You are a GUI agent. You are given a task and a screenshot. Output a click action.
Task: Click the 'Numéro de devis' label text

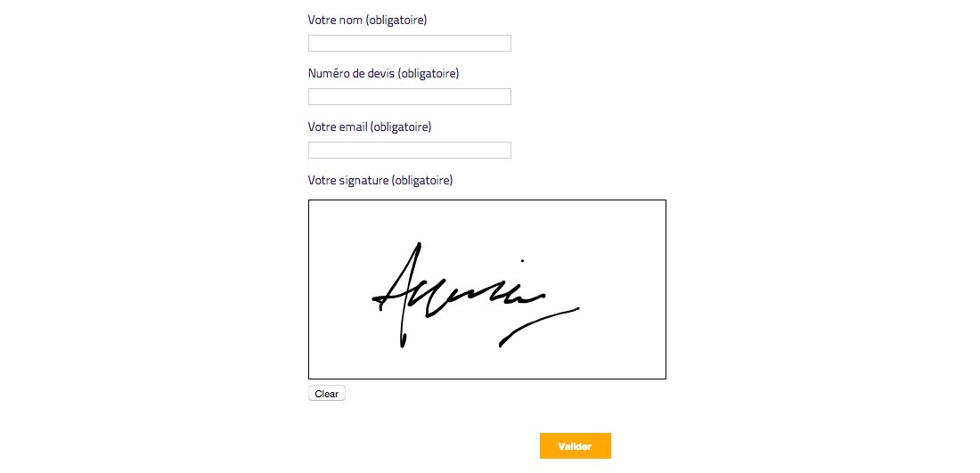(351, 73)
